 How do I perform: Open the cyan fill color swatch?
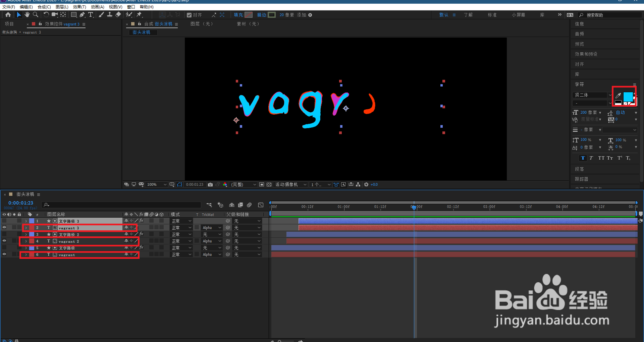(x=628, y=97)
